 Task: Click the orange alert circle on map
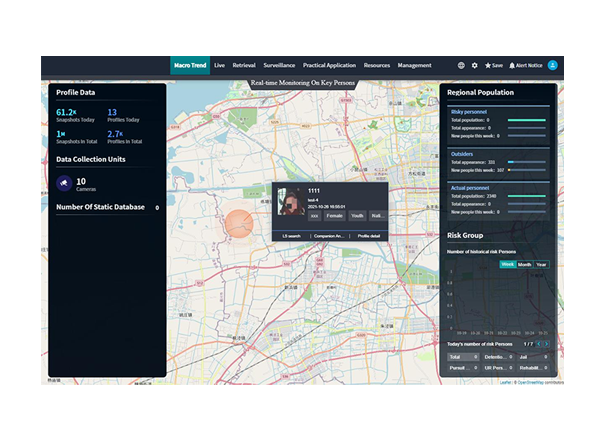(240, 224)
